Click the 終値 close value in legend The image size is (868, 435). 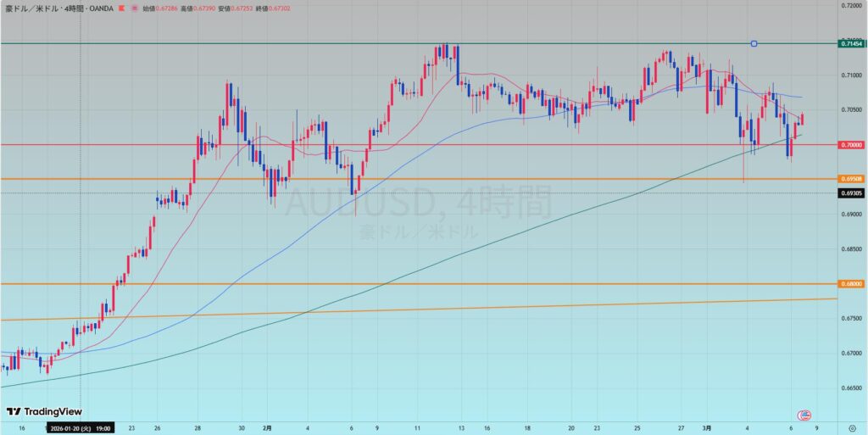(290, 7)
